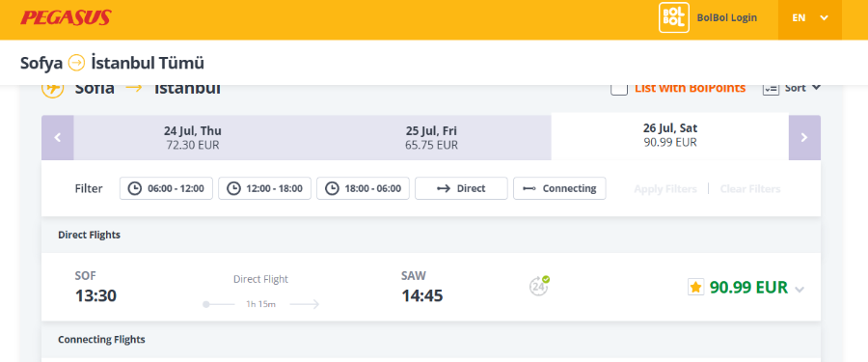This screenshot has height=362, width=868.
Task: Toggle the Direct flights filter
Action: 461,188
